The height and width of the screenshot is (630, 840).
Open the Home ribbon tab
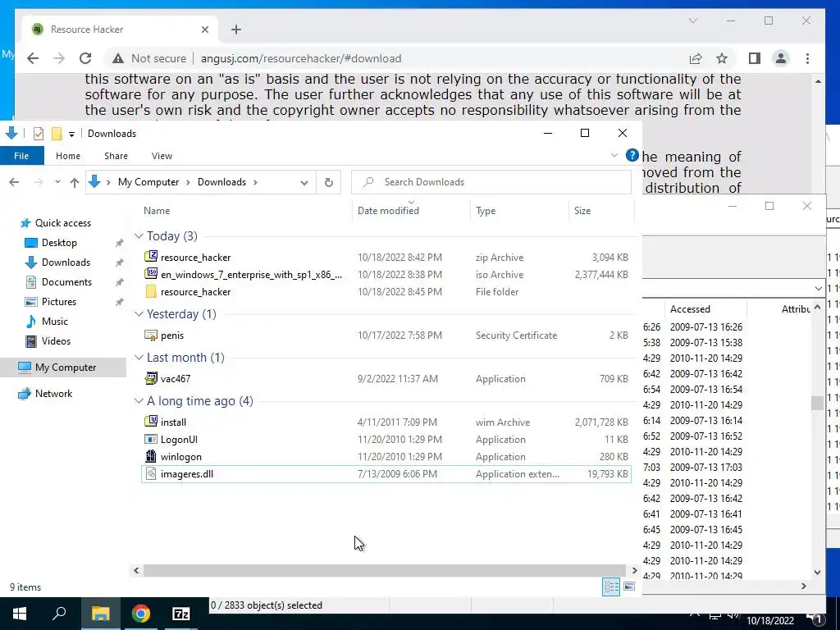click(x=68, y=156)
